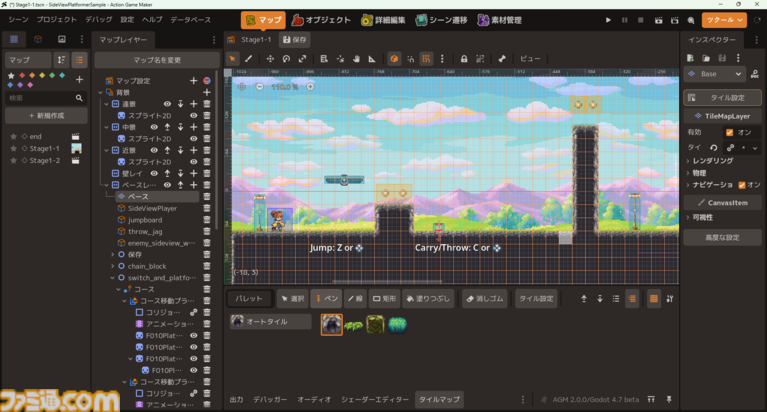Click the zoom out minus icon at 110.0 %

(x=259, y=87)
